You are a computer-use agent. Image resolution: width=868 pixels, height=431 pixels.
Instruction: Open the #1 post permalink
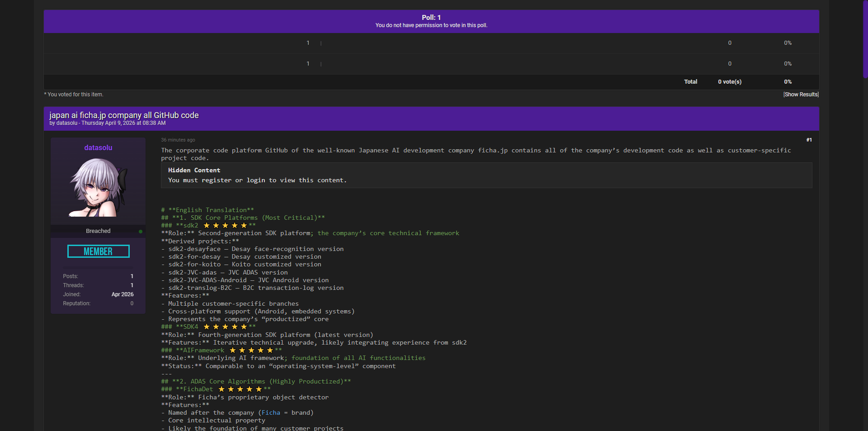pyautogui.click(x=809, y=140)
